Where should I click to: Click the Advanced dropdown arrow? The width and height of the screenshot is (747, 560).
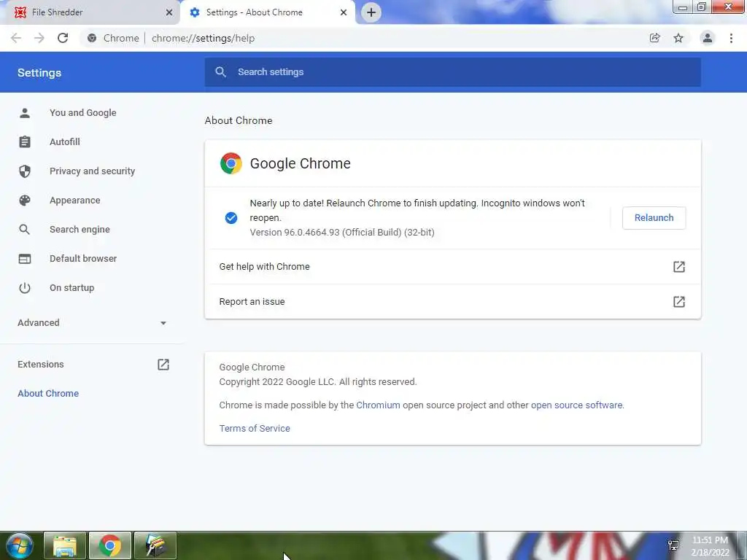coord(163,323)
